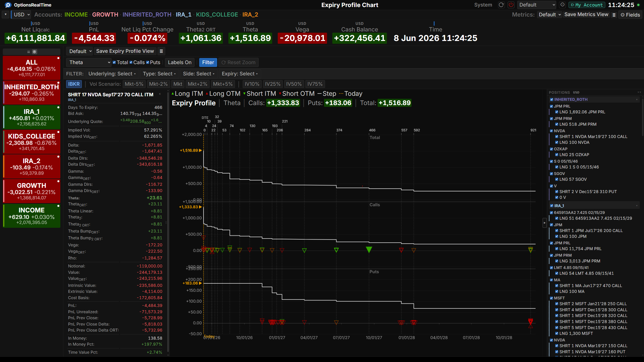Open the Underlying filter dropdown
This screenshot has width=644, height=362.
pyautogui.click(x=112, y=74)
